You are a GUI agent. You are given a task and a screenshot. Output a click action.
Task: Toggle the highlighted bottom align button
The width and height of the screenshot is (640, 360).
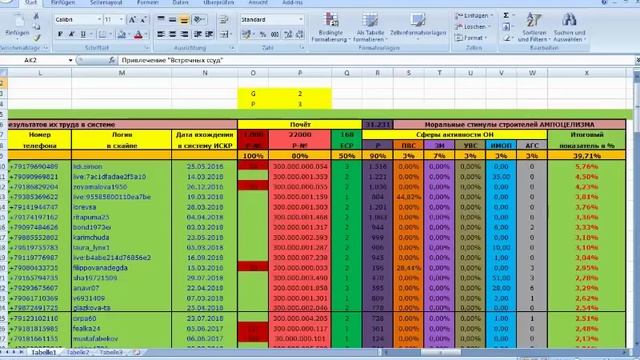tap(184, 20)
